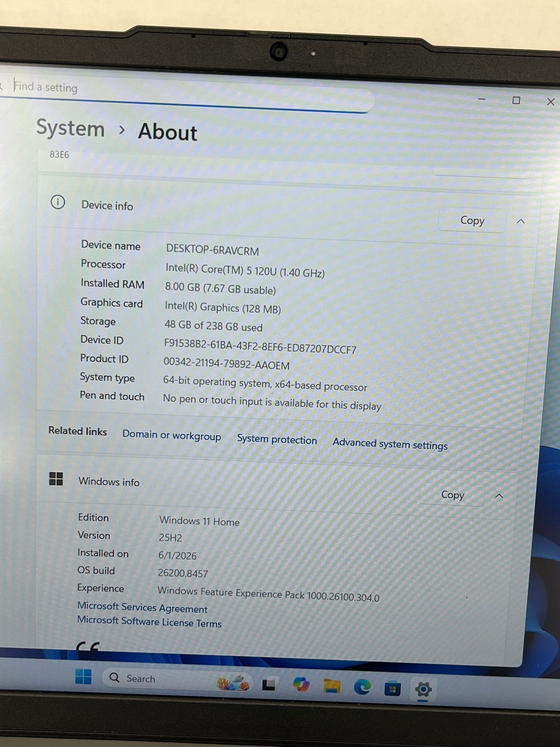Copy the Device info specifications
The width and height of the screenshot is (560, 747).
pos(472,220)
